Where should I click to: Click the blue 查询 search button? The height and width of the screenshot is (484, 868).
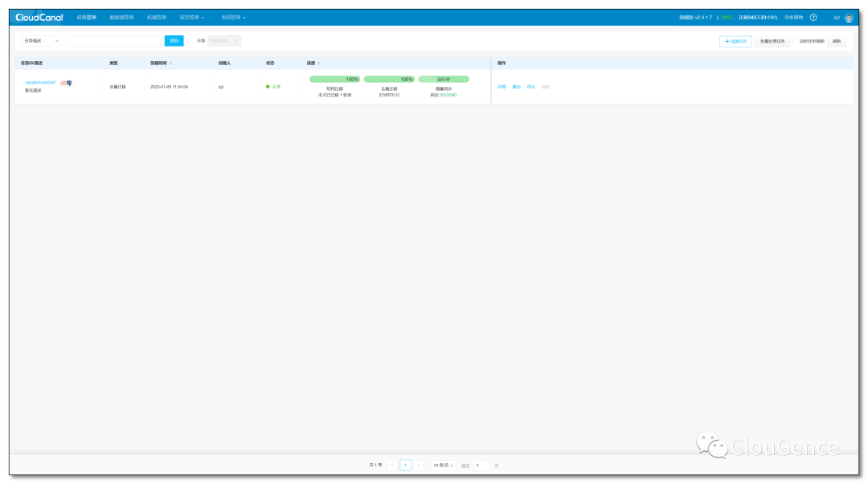174,41
